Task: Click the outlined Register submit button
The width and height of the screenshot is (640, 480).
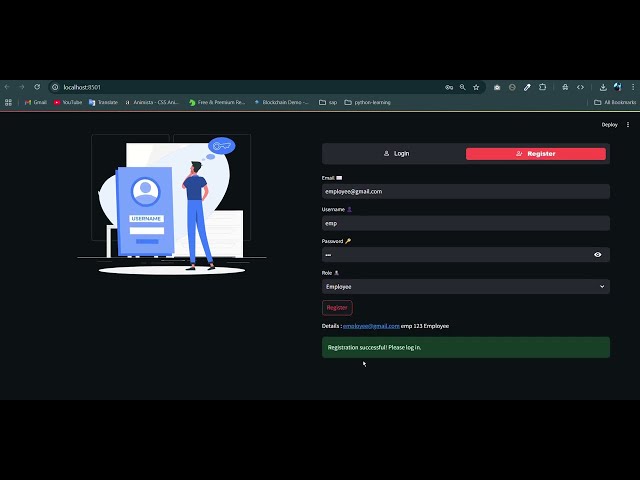Action: (337, 308)
